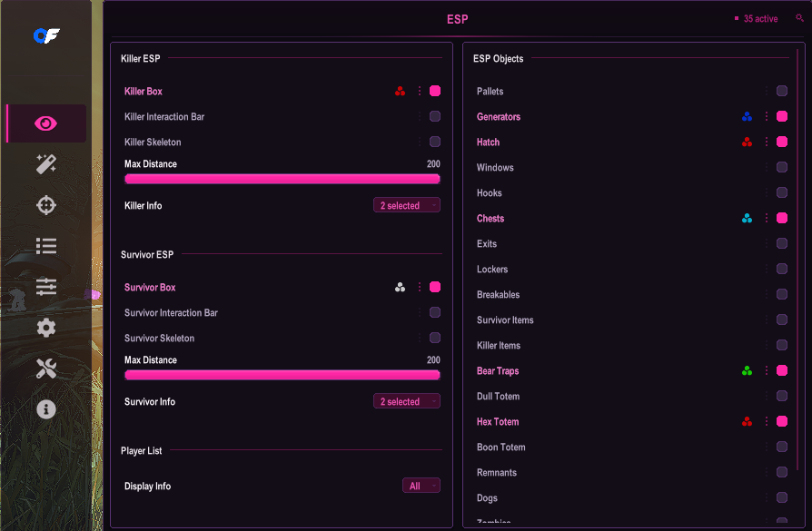The width and height of the screenshot is (812, 531).
Task: Enable Remnants toggle
Action: pos(782,473)
